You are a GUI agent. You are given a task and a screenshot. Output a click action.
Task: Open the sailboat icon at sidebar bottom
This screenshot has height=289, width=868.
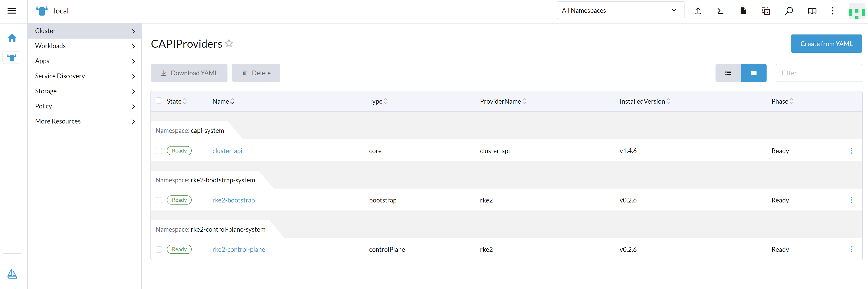click(12, 273)
